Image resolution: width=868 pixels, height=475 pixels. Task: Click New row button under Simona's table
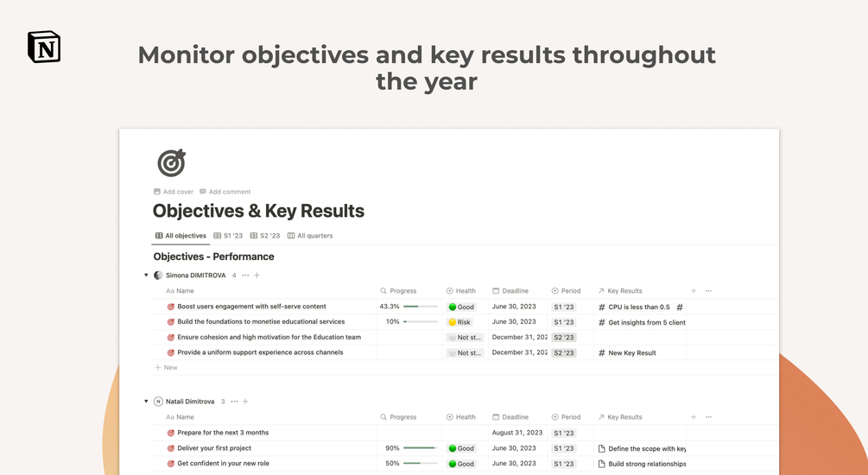pyautogui.click(x=166, y=368)
